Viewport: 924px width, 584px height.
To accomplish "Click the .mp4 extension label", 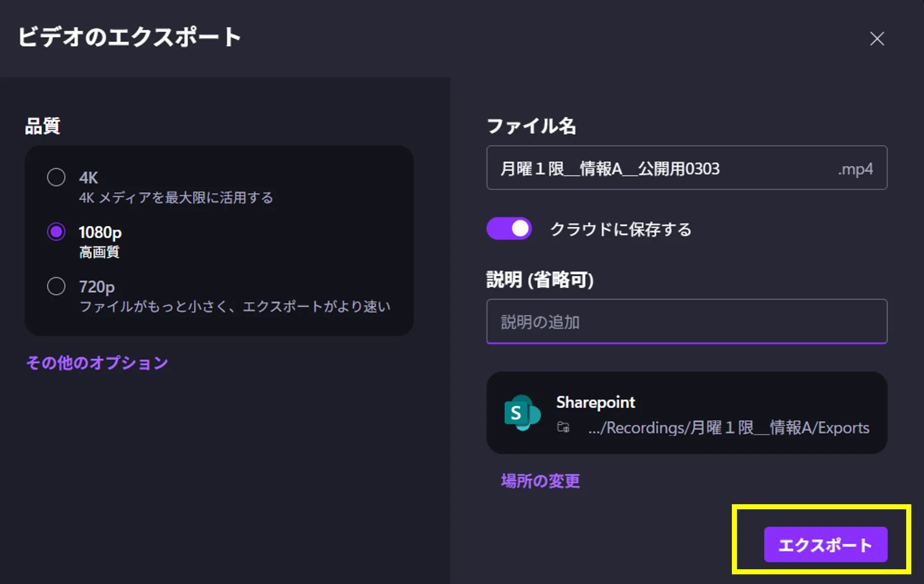I will pos(855,169).
